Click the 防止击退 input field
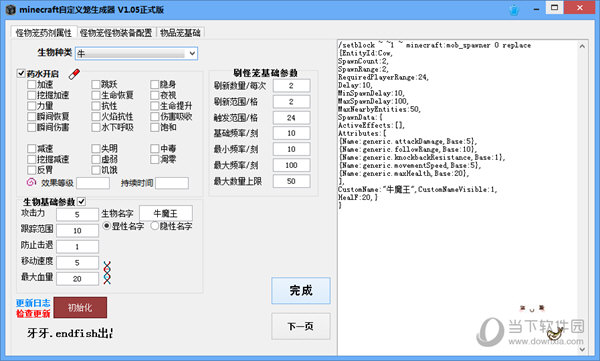600x361 pixels. [77, 247]
